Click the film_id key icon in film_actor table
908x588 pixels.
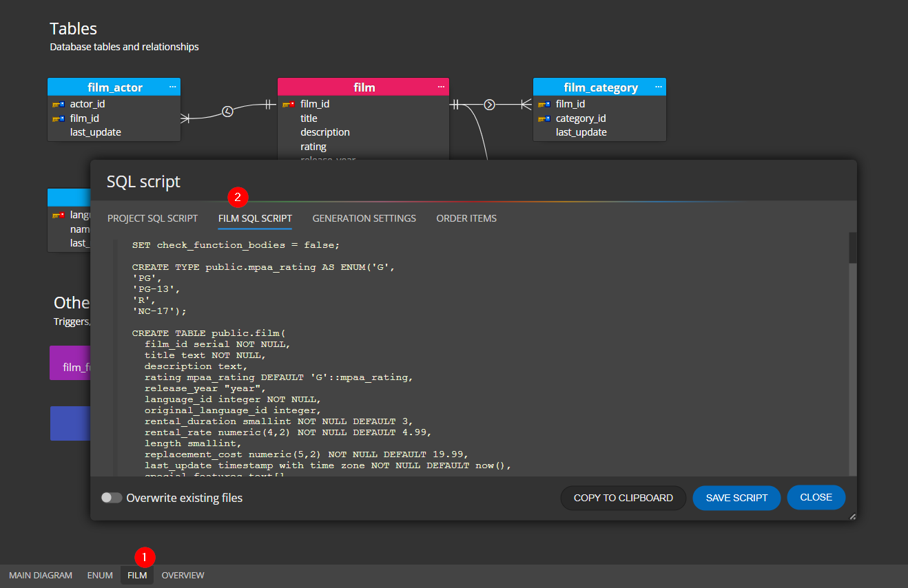[59, 118]
